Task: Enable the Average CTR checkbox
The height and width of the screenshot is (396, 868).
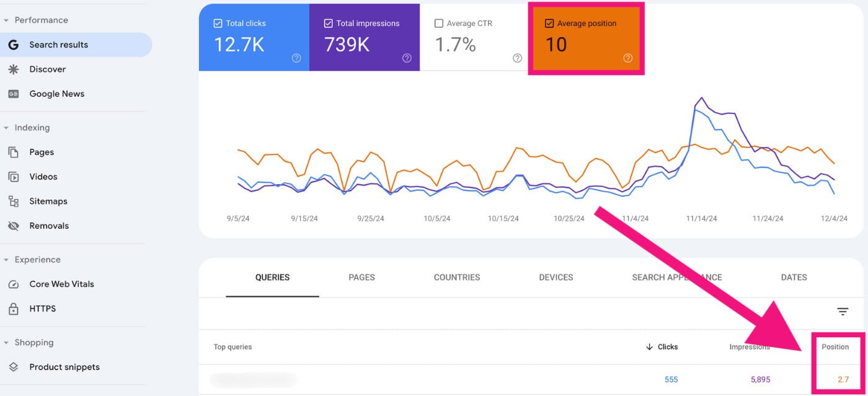Action: coord(439,24)
